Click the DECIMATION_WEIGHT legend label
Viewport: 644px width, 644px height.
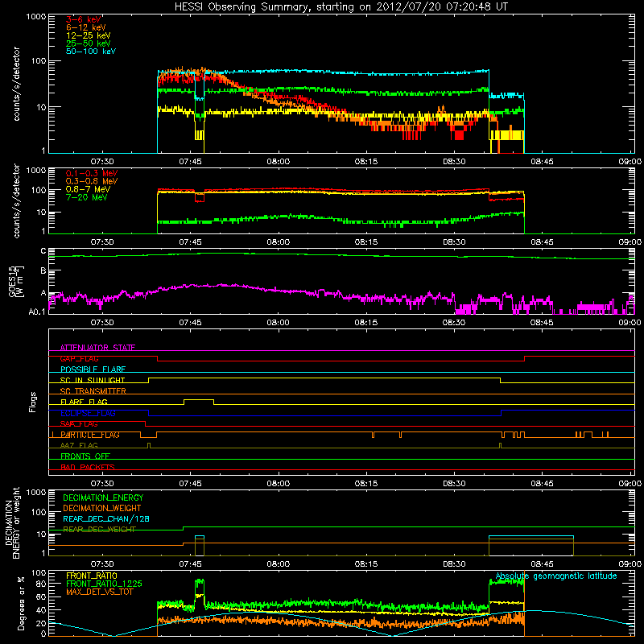tap(102, 509)
